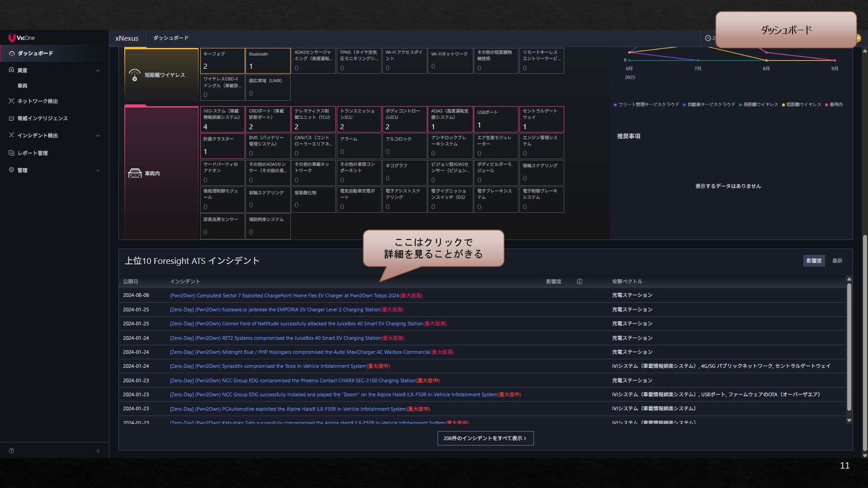
Task: Select the 影響度 sort toggle
Action: (814, 261)
